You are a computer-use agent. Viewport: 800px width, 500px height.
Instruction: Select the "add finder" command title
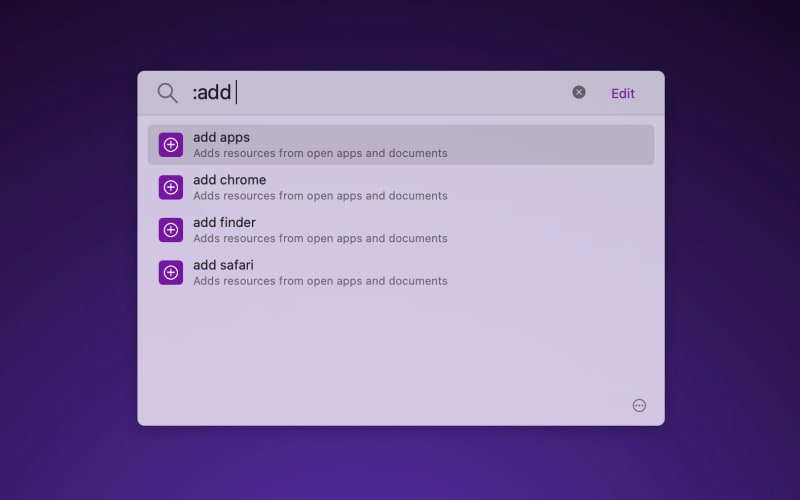pos(224,222)
